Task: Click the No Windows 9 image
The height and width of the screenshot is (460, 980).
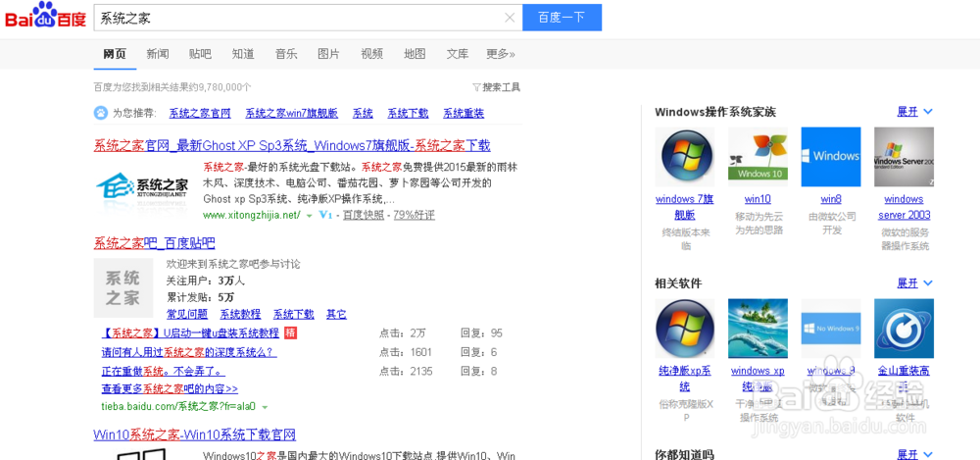Action: (831, 329)
